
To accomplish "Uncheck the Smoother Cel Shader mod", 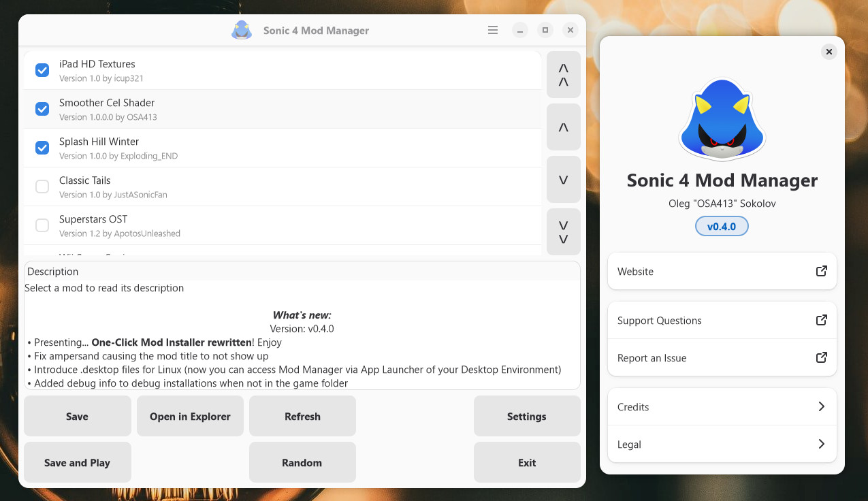I will [x=42, y=109].
